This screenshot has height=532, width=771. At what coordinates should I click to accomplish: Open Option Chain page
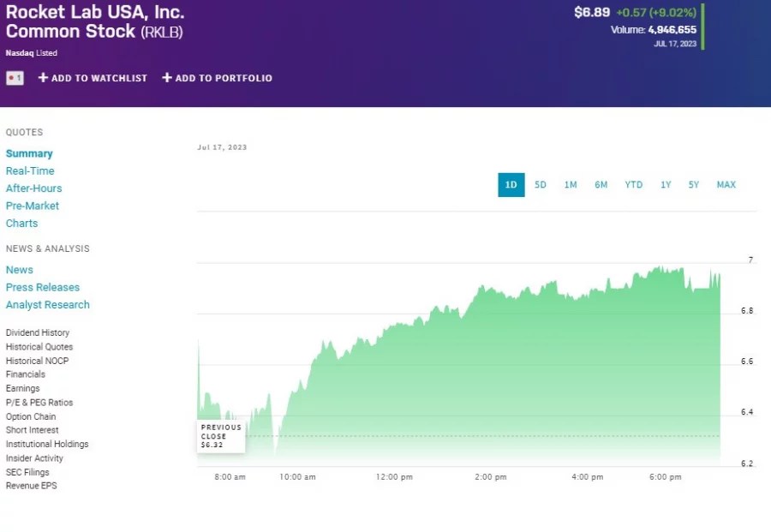point(31,416)
